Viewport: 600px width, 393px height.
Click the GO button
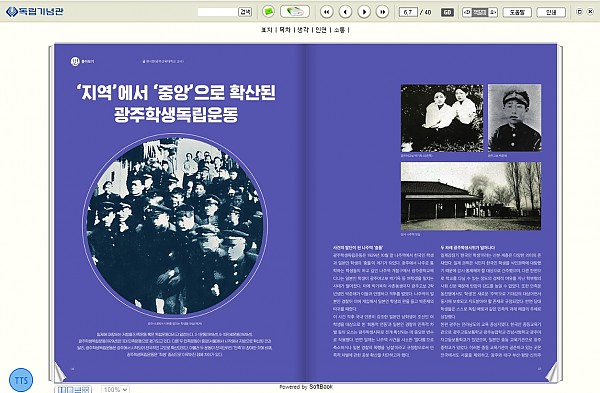447,12
